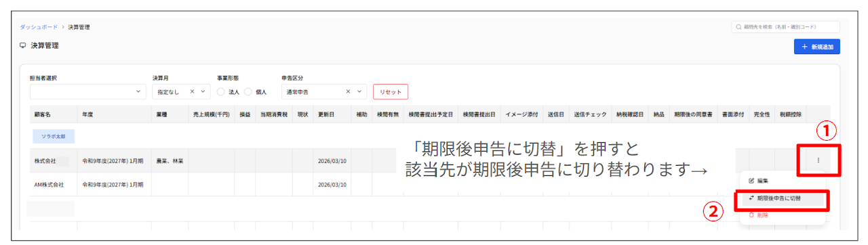
Task: Click the 送信日 column header
Action: (555, 114)
